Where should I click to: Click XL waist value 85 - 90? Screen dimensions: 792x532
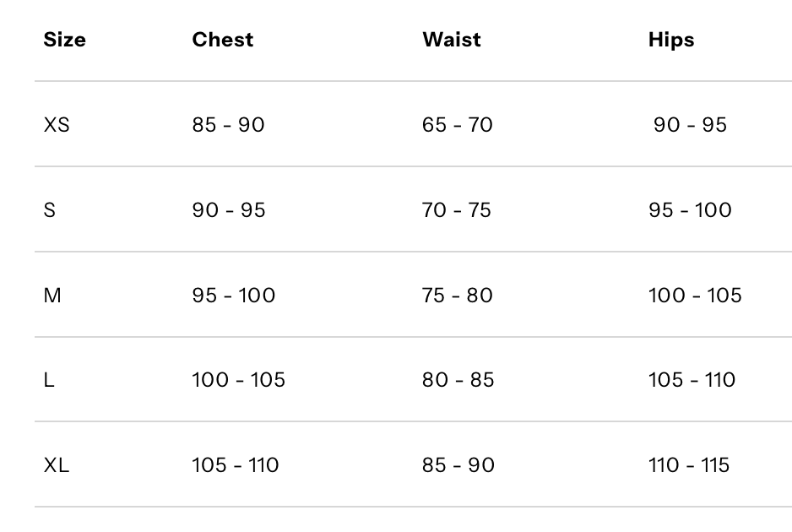tap(458, 465)
